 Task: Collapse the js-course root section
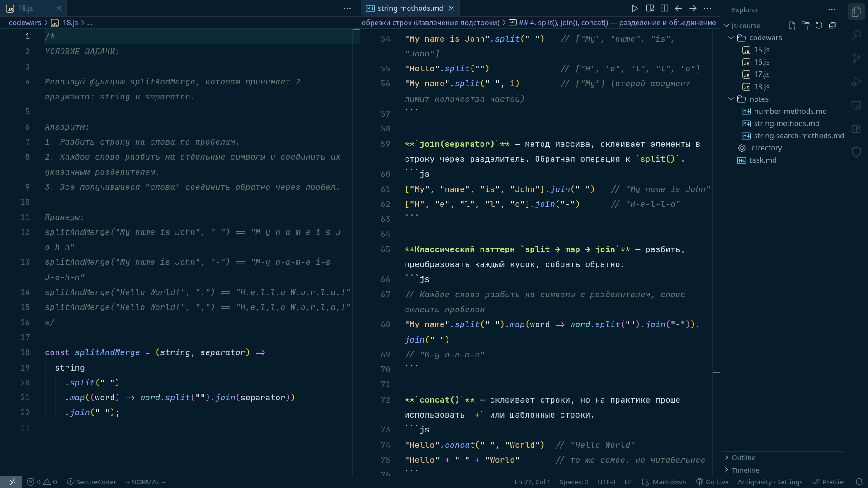(x=726, y=26)
